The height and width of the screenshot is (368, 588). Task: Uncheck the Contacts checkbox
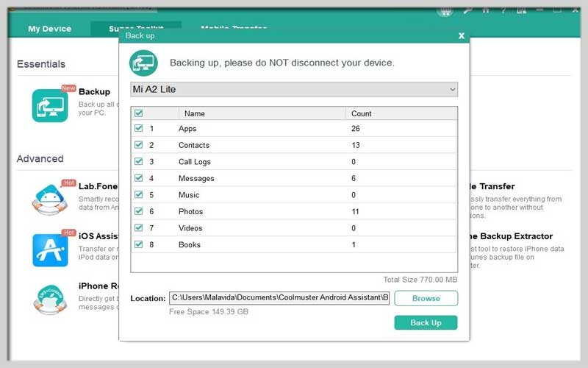coord(138,144)
